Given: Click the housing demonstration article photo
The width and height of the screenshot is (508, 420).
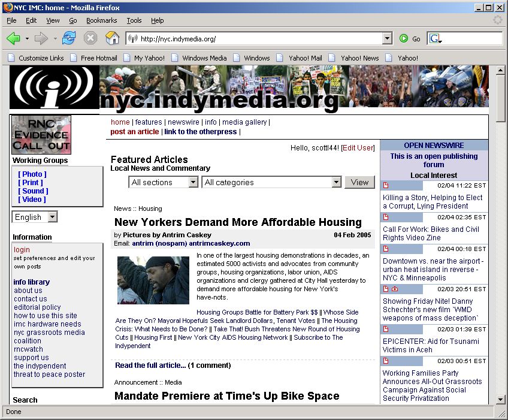Looking at the screenshot, I should tap(153, 280).
